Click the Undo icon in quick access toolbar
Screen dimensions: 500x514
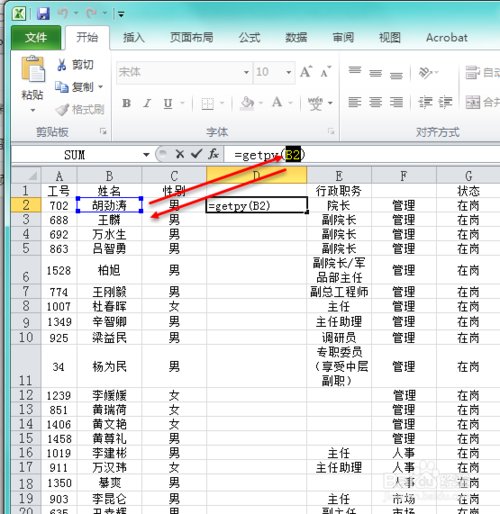[x=63, y=13]
